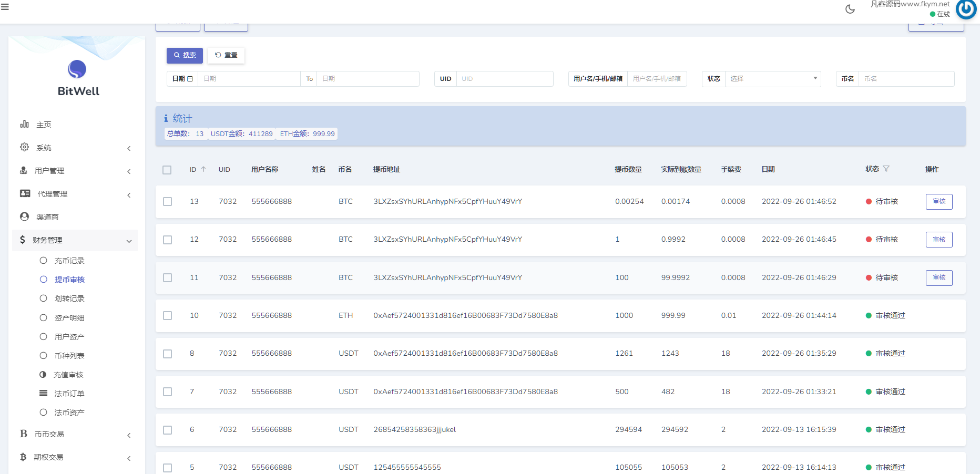Click the status column filter icon

point(886,169)
